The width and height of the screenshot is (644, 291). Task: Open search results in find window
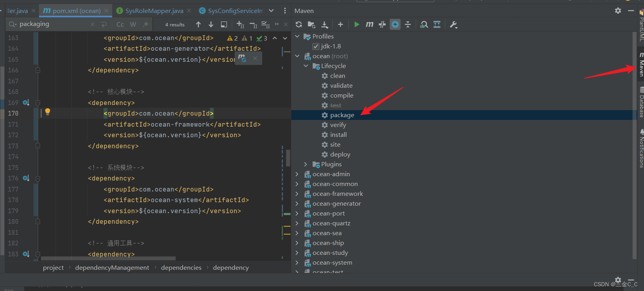224,24
